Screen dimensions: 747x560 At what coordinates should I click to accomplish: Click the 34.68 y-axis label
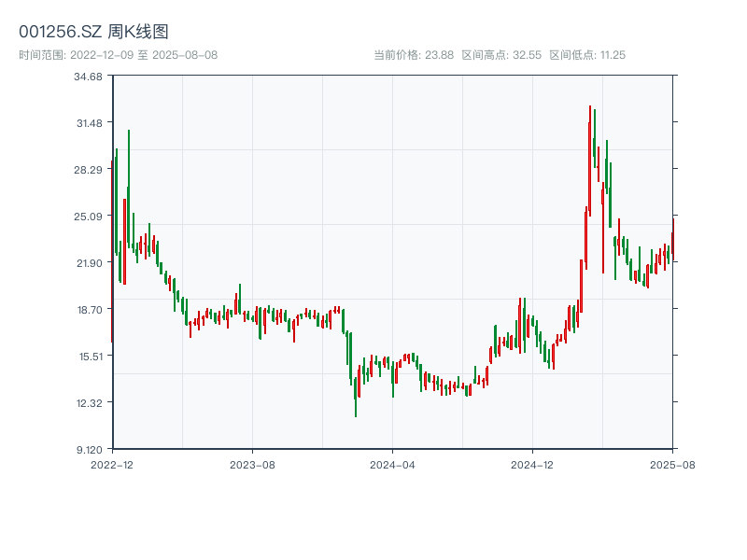(x=89, y=77)
